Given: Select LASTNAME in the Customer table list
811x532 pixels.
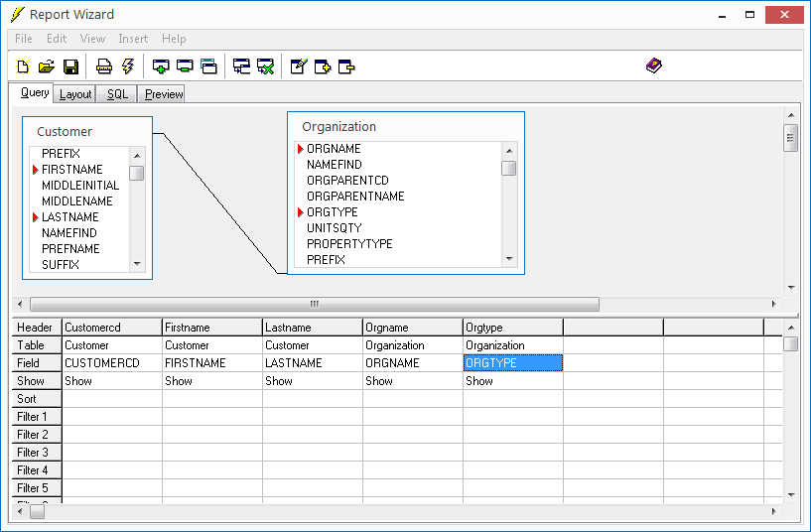Looking at the screenshot, I should click(x=69, y=217).
